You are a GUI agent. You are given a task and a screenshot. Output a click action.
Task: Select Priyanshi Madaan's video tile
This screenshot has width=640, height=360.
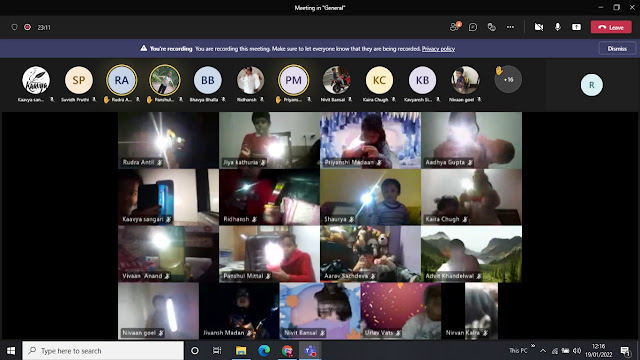[371, 140]
